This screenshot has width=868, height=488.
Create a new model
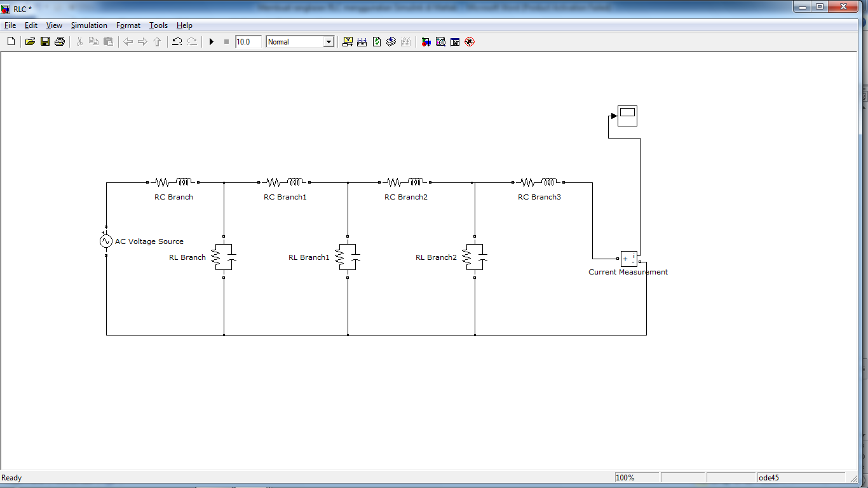click(x=10, y=41)
